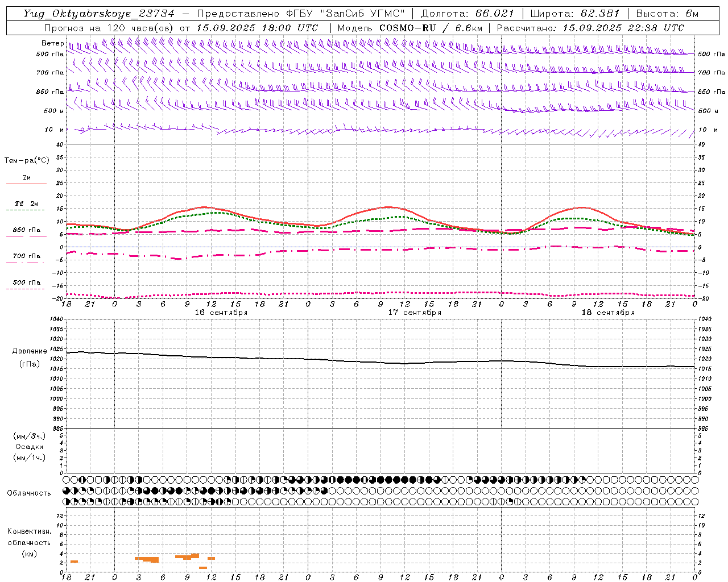Click the forecast length text Прогноз на 120 часа(ов)
The image size is (728, 582).
[109, 28]
